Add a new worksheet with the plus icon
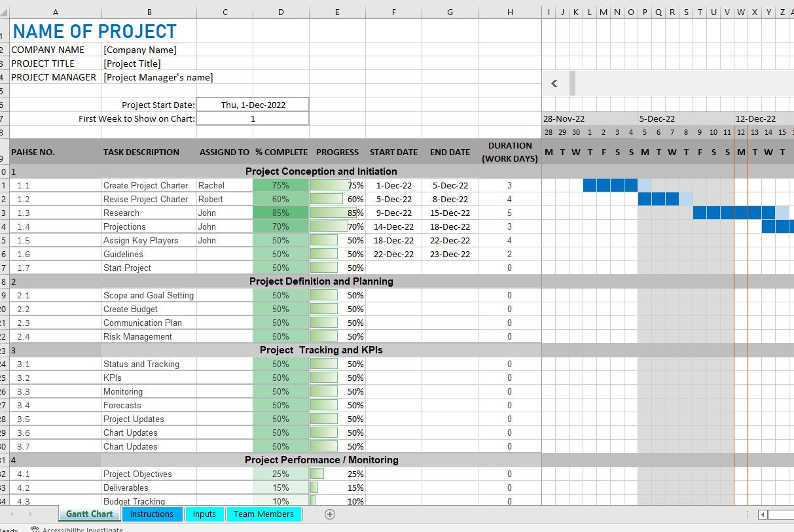This screenshot has width=794, height=532. pyautogui.click(x=329, y=514)
